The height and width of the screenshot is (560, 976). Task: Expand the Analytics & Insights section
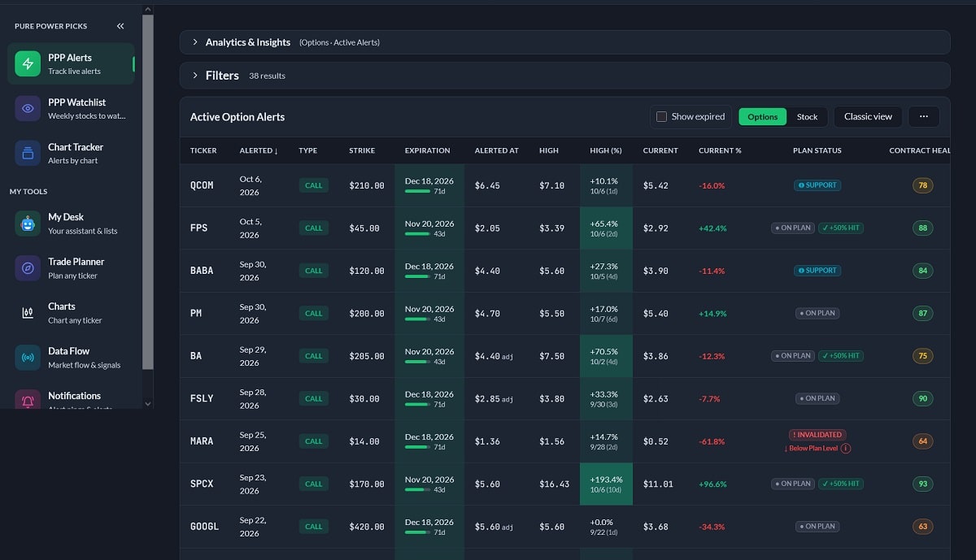[564, 42]
